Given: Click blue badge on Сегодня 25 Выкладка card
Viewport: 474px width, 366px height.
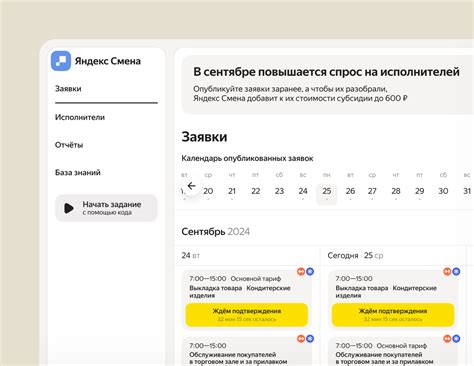Looking at the screenshot, I should 456,272.
